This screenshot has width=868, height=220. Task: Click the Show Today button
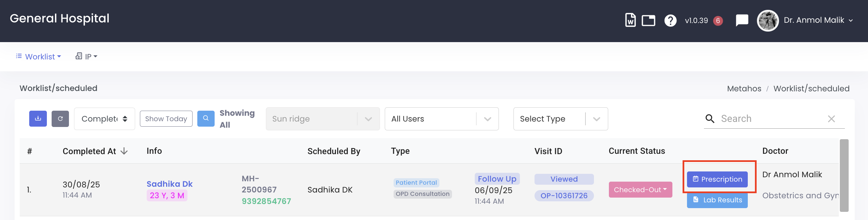(x=166, y=119)
